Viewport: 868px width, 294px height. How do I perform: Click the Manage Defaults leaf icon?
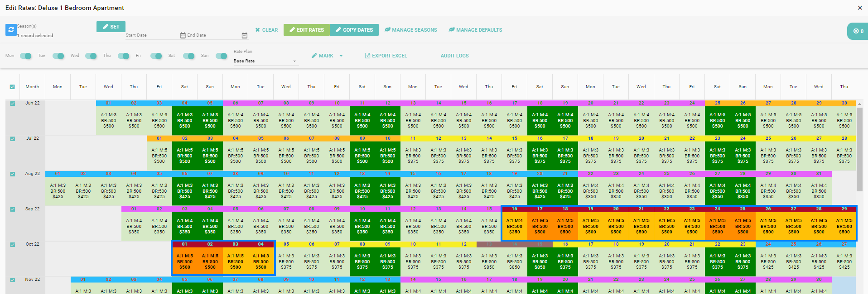452,30
